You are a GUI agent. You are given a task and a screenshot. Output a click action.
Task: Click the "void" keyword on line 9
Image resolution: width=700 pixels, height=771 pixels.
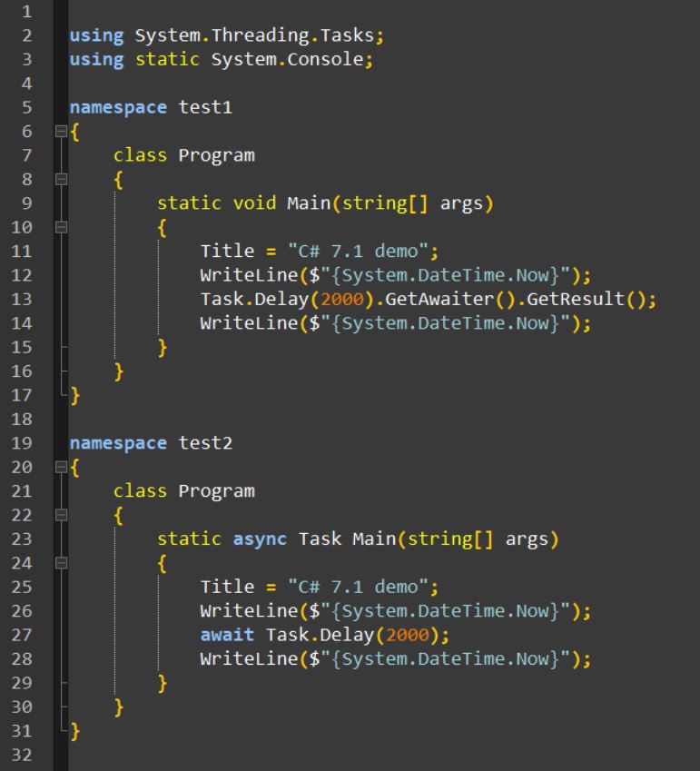[x=254, y=203]
